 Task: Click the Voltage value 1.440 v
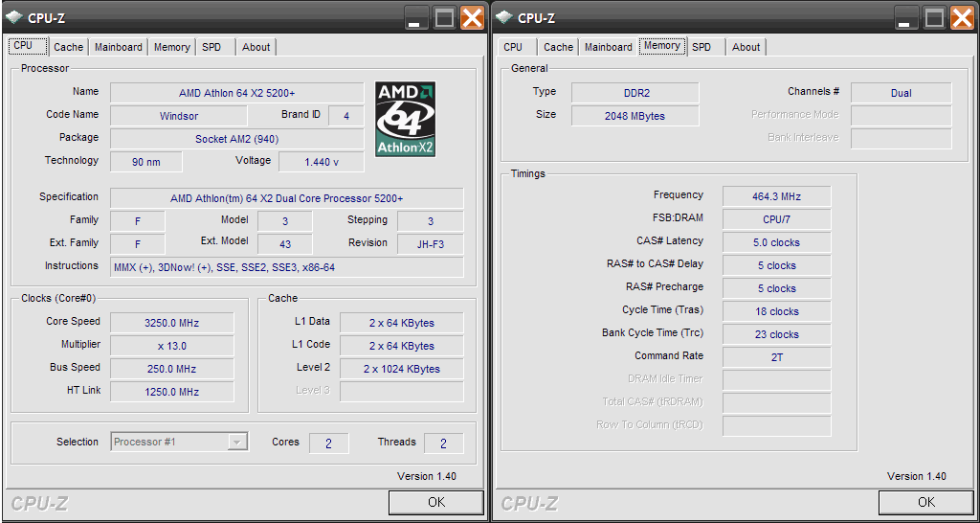click(x=322, y=162)
